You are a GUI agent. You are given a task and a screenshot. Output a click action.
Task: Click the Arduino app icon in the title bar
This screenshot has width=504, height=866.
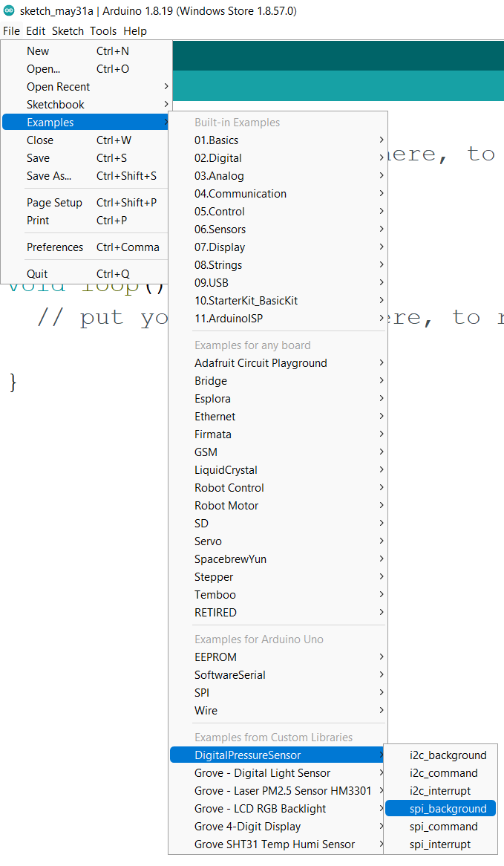pyautogui.click(x=9, y=10)
